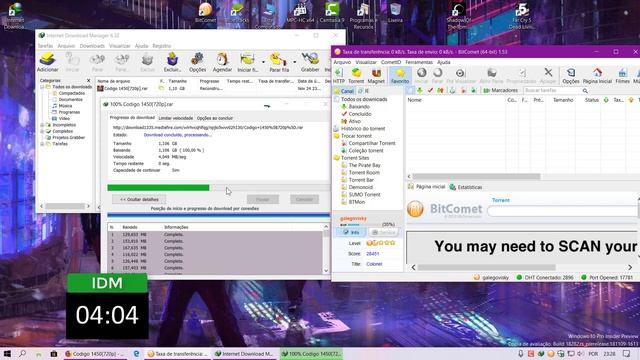Click Ocultar detalhes button

pos(139,199)
